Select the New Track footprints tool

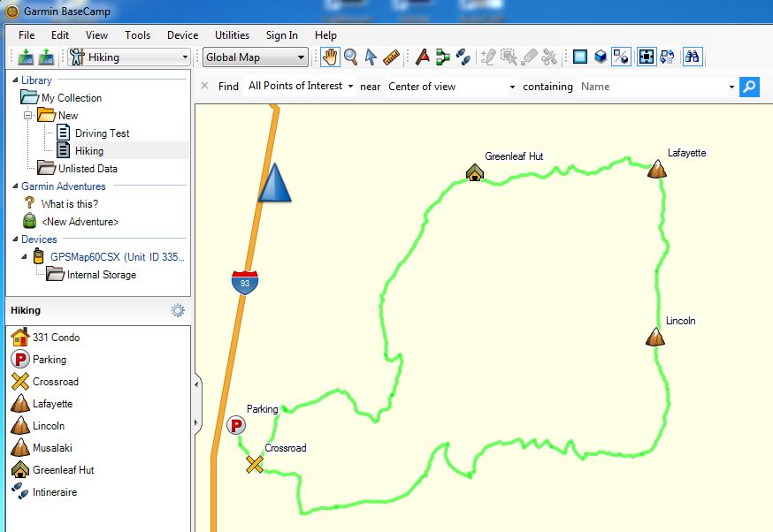pos(463,57)
